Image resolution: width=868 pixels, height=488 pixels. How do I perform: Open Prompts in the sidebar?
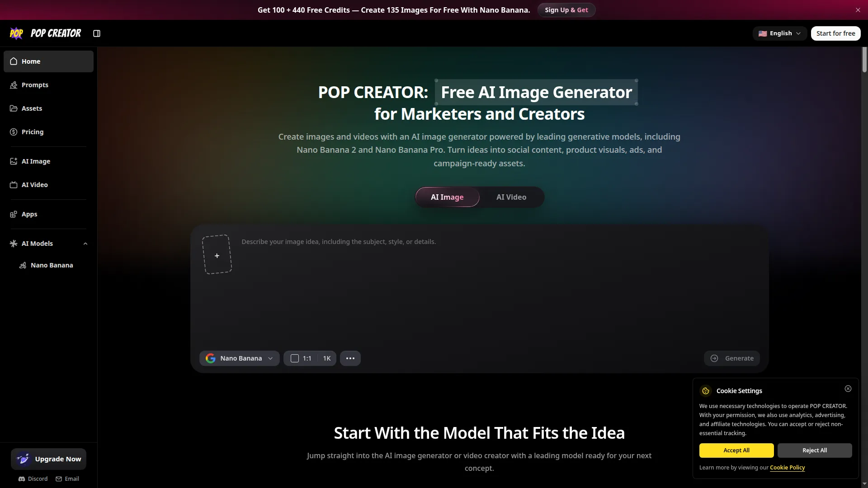[48, 85]
